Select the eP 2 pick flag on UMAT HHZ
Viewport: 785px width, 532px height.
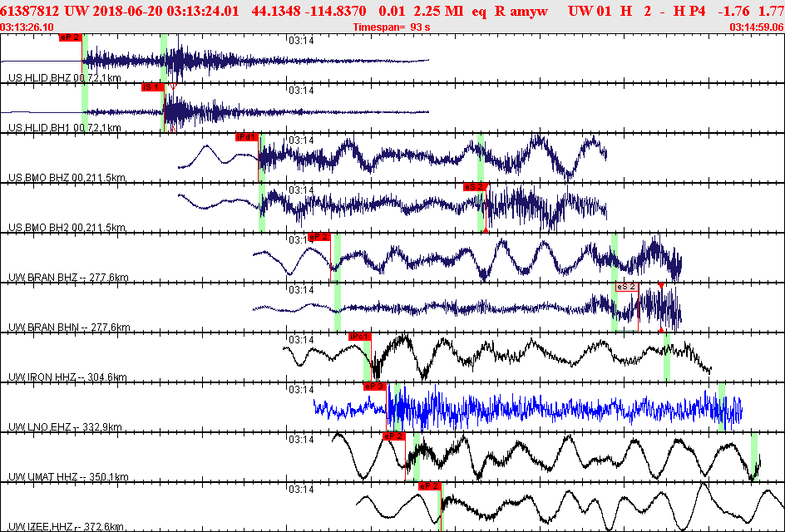tap(393, 436)
